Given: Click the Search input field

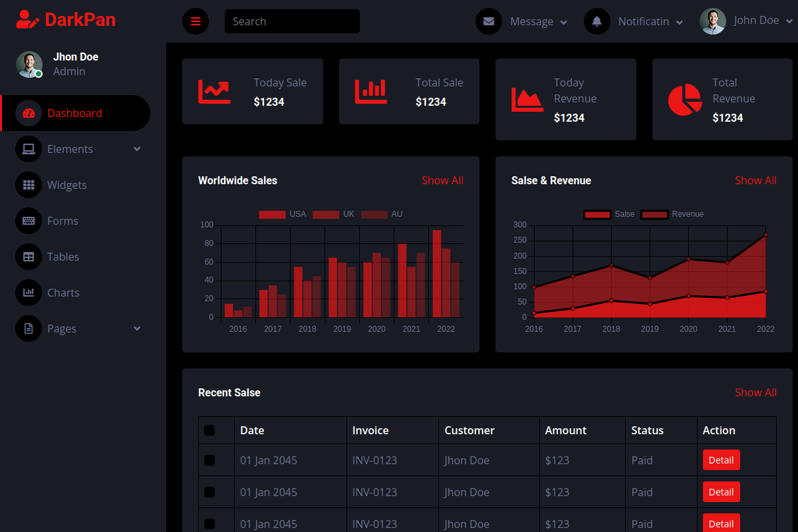Looking at the screenshot, I should click(x=292, y=21).
